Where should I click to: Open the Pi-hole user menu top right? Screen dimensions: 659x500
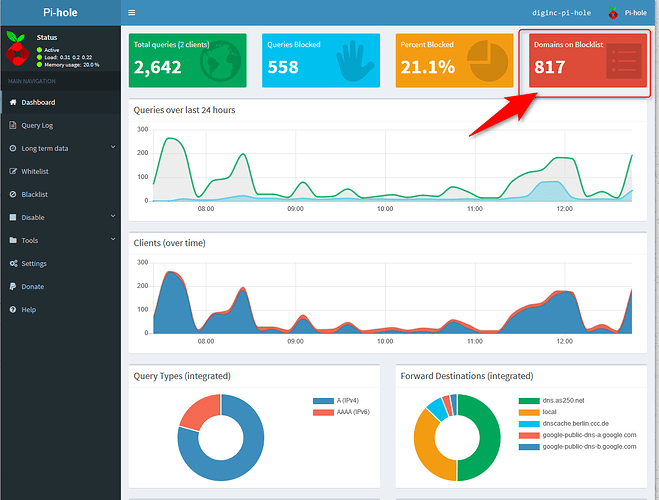pos(627,13)
